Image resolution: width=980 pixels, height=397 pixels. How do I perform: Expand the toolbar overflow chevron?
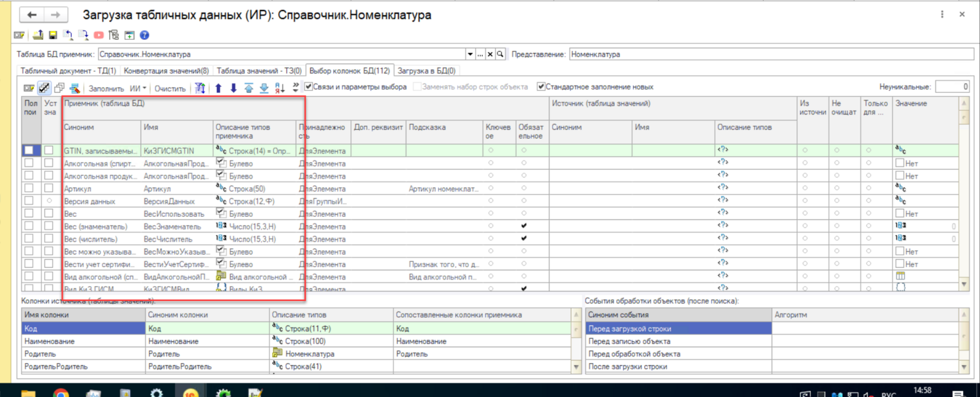295,87
